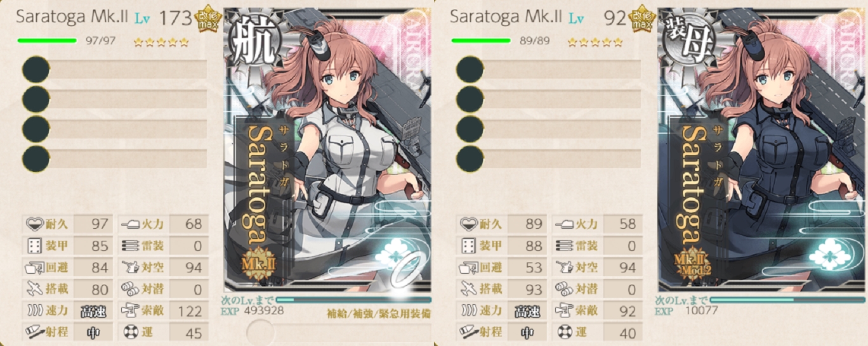Image resolution: width=868 pixels, height=346 pixels.
Task: Click the right Saratoga Mk.II Mod.2 card artwork
Action: point(762,150)
